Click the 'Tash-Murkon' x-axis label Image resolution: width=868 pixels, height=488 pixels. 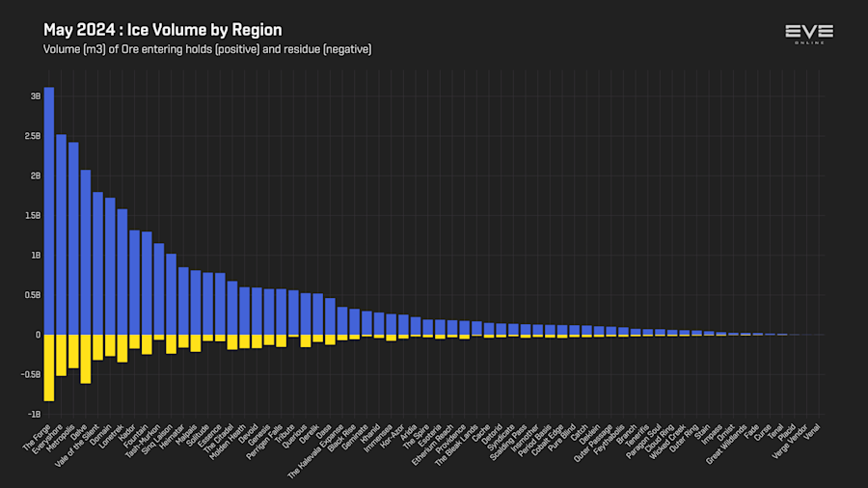point(143,441)
